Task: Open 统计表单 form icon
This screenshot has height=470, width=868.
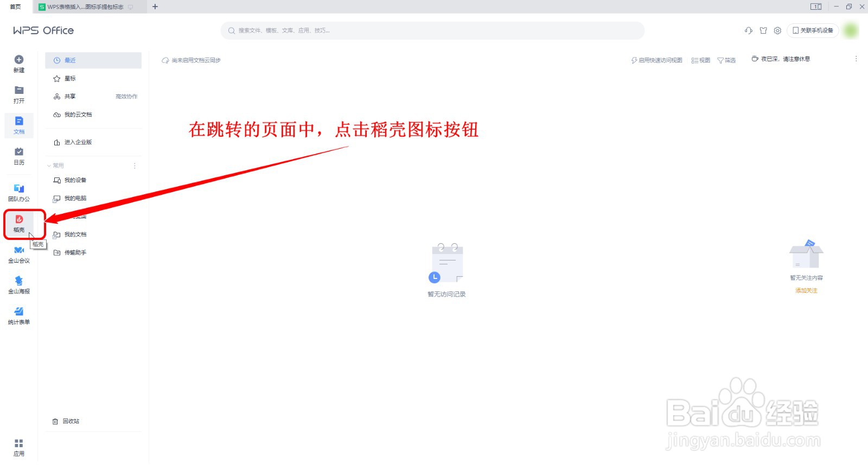Action: coord(19,312)
